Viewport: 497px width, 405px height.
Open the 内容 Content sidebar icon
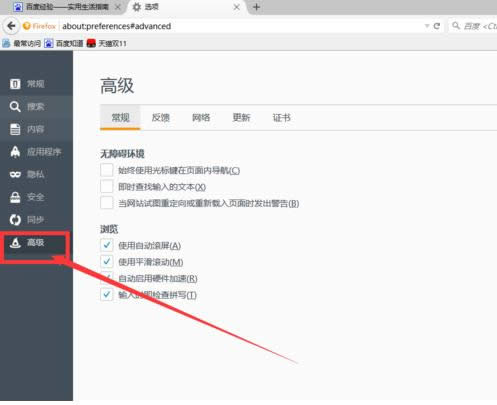15,129
